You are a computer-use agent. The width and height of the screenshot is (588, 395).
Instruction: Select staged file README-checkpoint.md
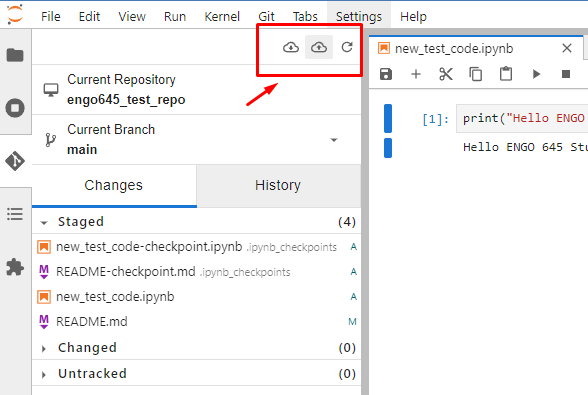(x=196, y=272)
